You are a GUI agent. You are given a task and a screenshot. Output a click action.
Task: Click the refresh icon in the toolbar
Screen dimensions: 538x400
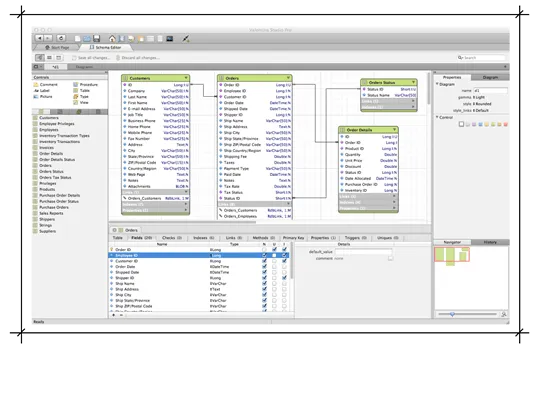[x=61, y=38]
